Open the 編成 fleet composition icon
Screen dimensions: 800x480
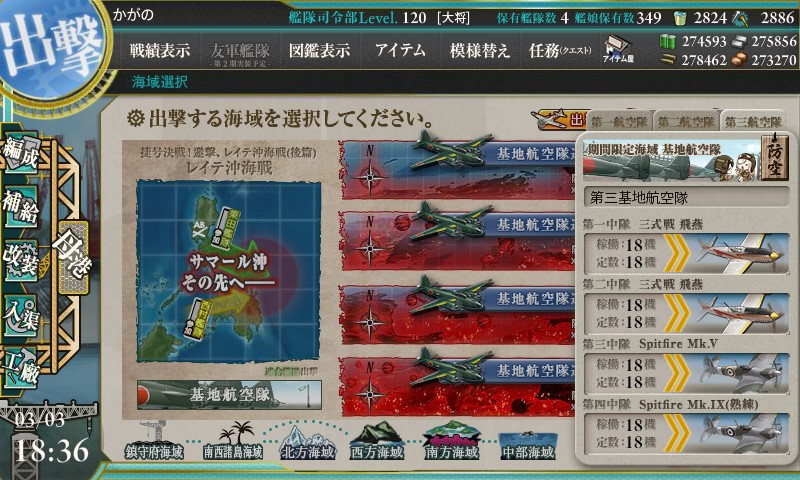pos(20,151)
